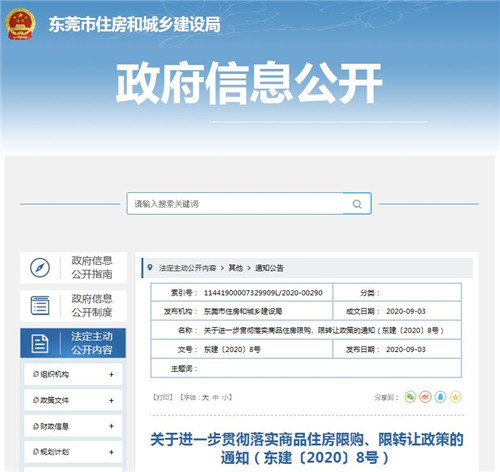Click the search magnifier icon

coord(357,204)
